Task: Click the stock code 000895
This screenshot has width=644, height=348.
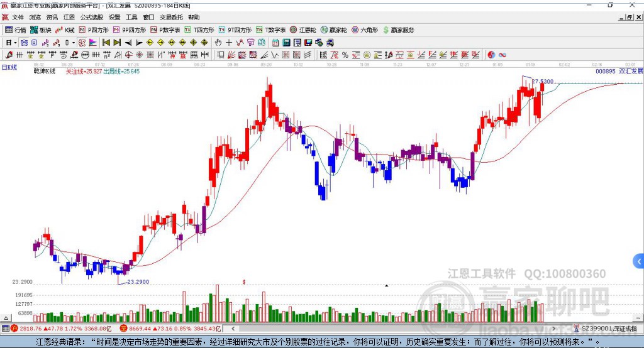Action: [x=606, y=71]
